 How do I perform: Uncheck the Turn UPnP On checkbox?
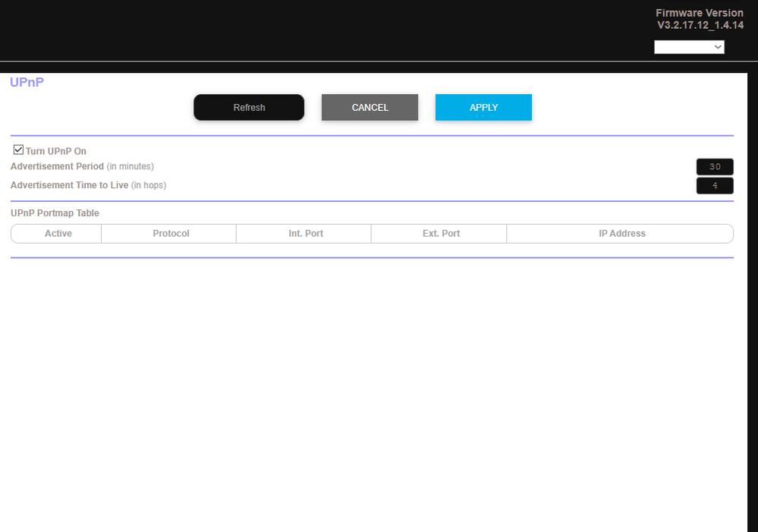pyautogui.click(x=19, y=150)
